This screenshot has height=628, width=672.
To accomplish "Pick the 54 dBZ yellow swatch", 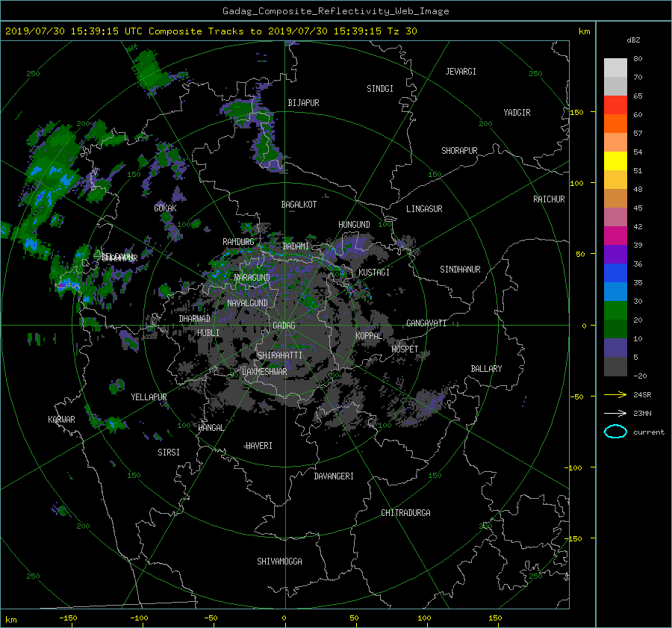I will point(615,161).
